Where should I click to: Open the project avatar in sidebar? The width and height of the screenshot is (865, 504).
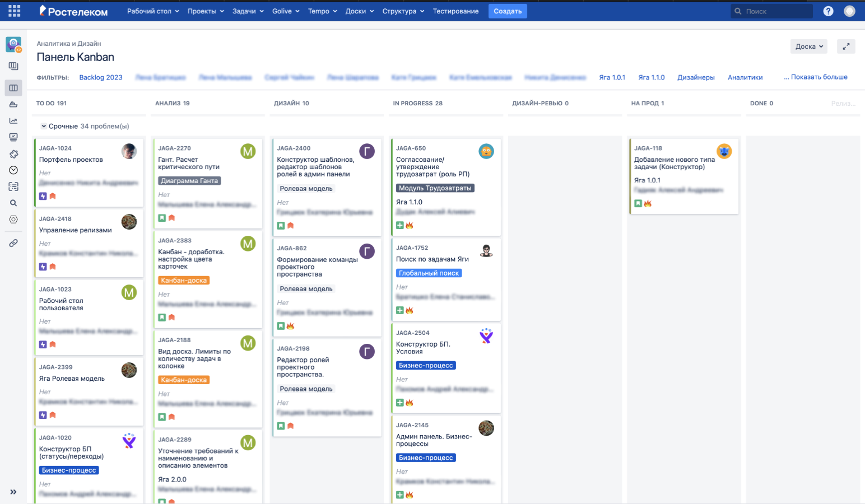click(x=13, y=44)
